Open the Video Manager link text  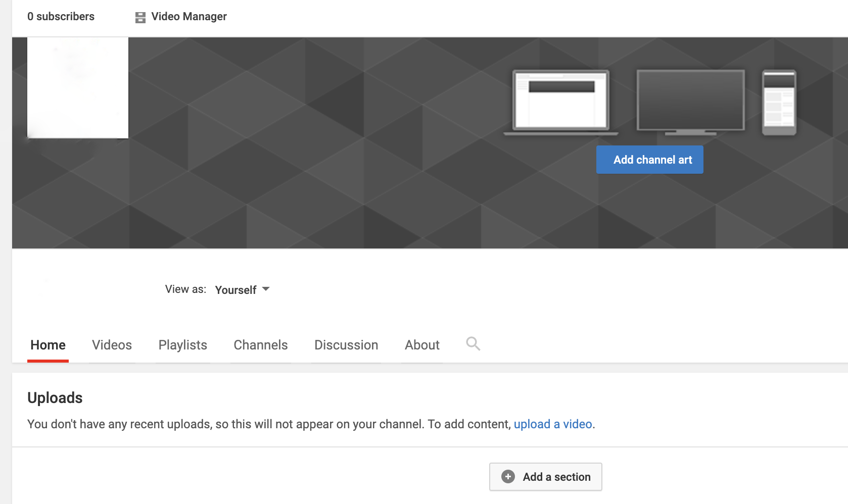pos(189,17)
